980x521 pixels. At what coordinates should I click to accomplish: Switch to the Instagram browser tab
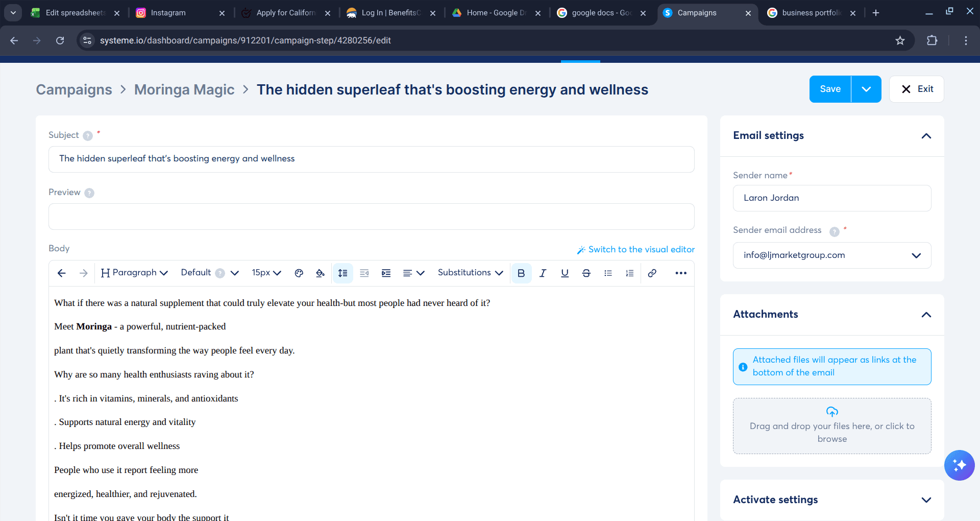(x=168, y=13)
